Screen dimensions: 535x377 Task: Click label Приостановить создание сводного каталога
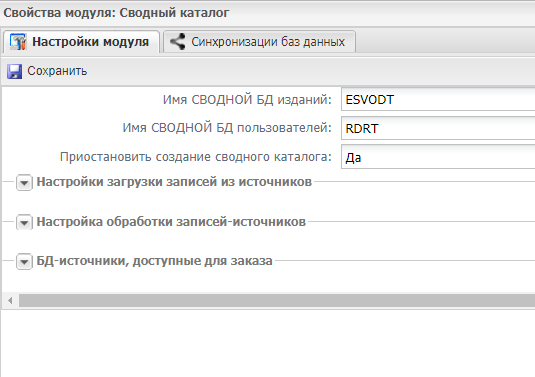click(x=196, y=157)
